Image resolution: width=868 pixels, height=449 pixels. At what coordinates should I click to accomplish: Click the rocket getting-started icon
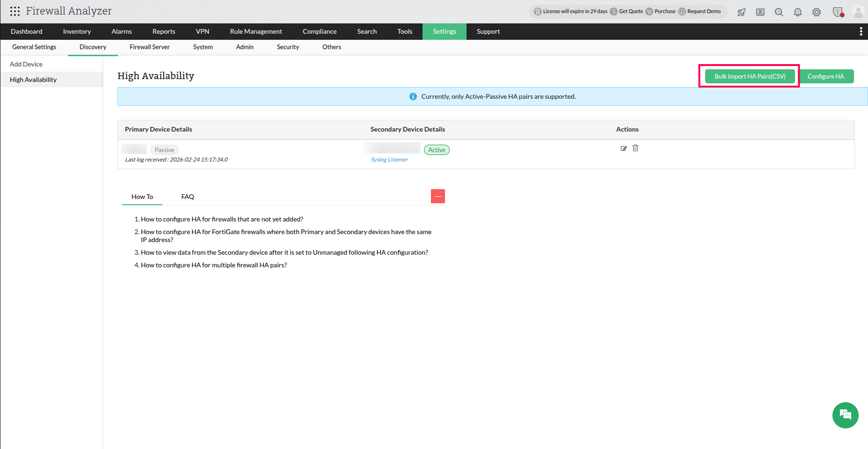click(x=741, y=12)
